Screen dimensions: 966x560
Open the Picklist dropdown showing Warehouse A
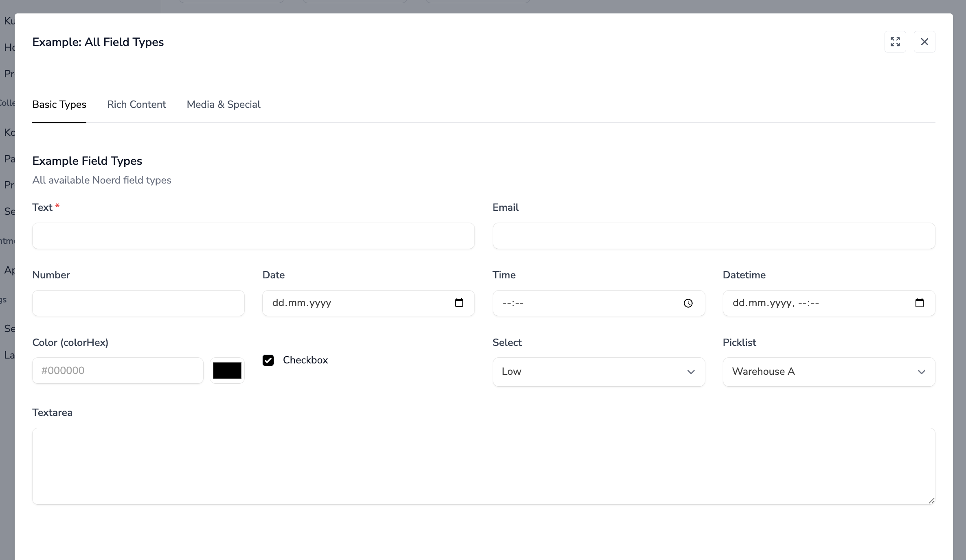point(828,372)
